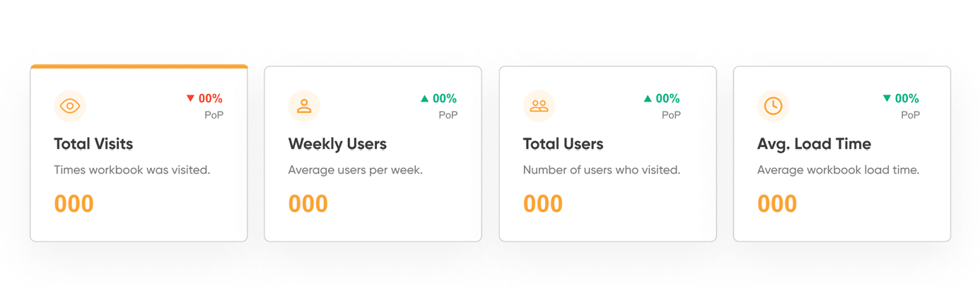Click 'Times workbook was visited.' description text
Viewport: 980px width, 298px height.
pyautogui.click(x=132, y=170)
